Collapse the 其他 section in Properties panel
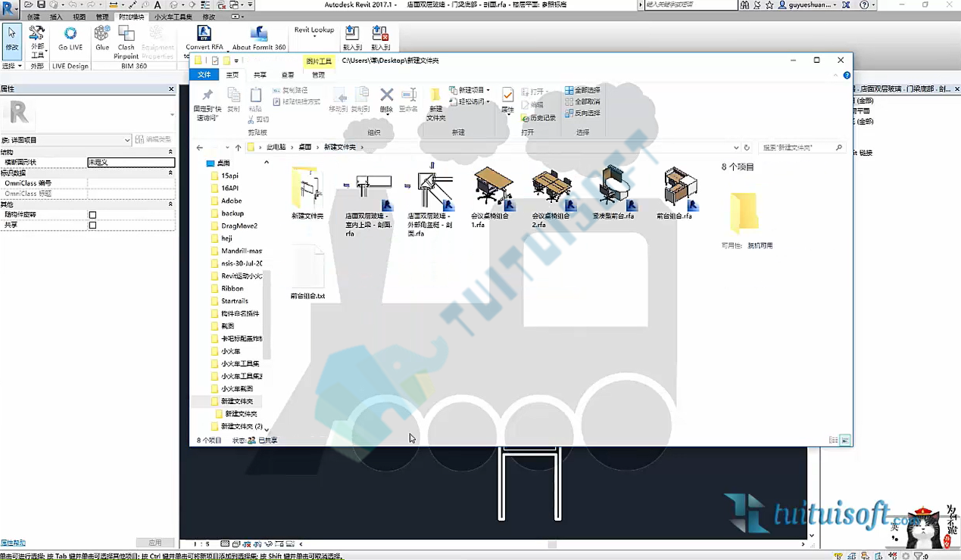961x560 pixels. tap(170, 204)
